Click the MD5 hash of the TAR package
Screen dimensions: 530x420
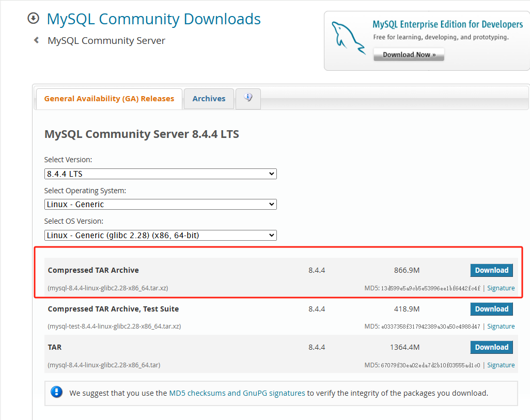[x=431, y=366]
